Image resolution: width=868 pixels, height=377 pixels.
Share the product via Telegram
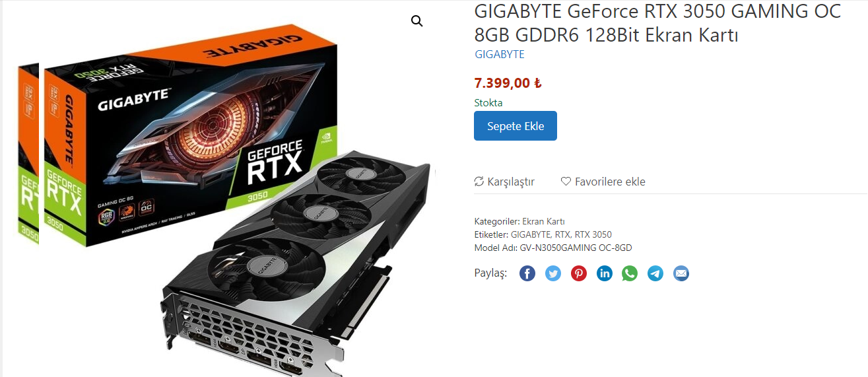(x=655, y=273)
